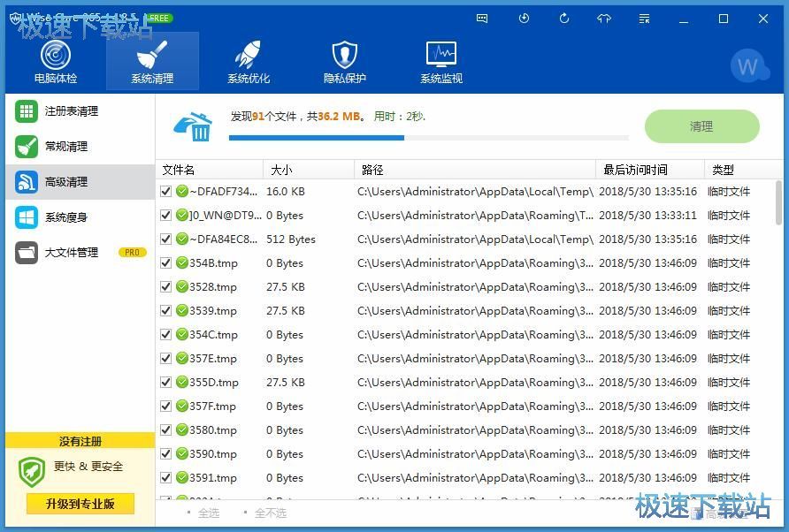Uncheck the 3528.tmp checkbox
The width and height of the screenshot is (789, 532).
pos(165,286)
